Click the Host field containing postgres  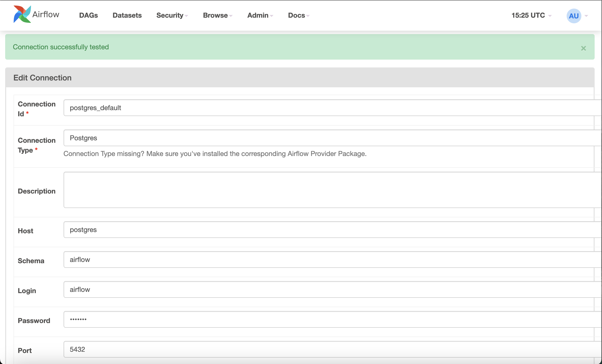tap(333, 230)
